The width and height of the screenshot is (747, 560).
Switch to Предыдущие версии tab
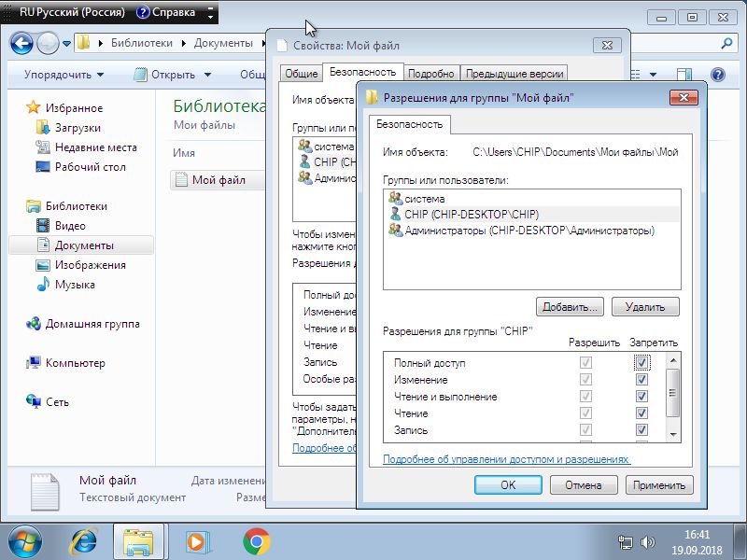[x=514, y=74]
